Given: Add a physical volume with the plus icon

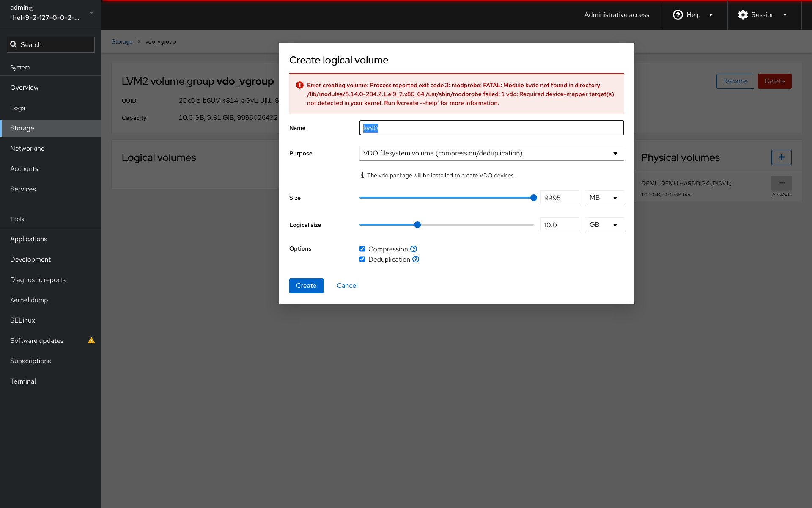Looking at the screenshot, I should pyautogui.click(x=782, y=157).
